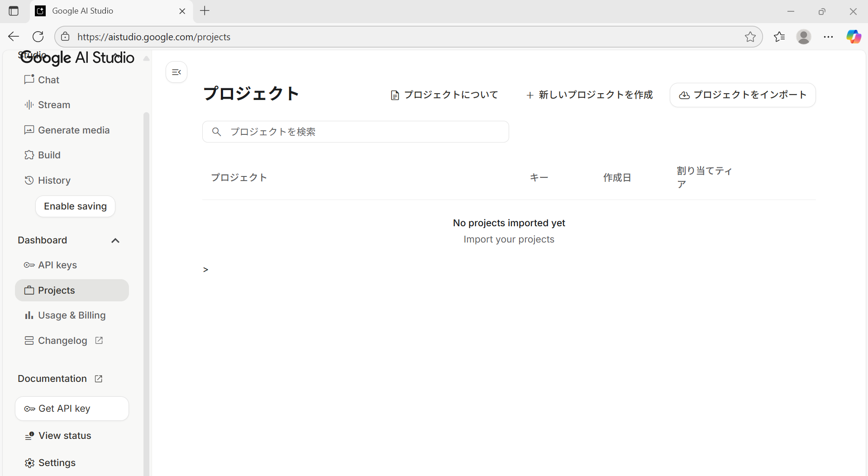Collapse the sidebar with the toggle icon

(176, 72)
